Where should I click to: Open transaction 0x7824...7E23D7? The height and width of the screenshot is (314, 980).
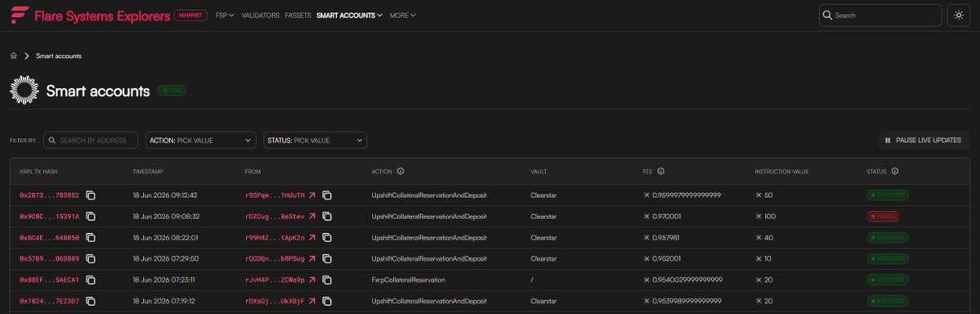(x=49, y=301)
